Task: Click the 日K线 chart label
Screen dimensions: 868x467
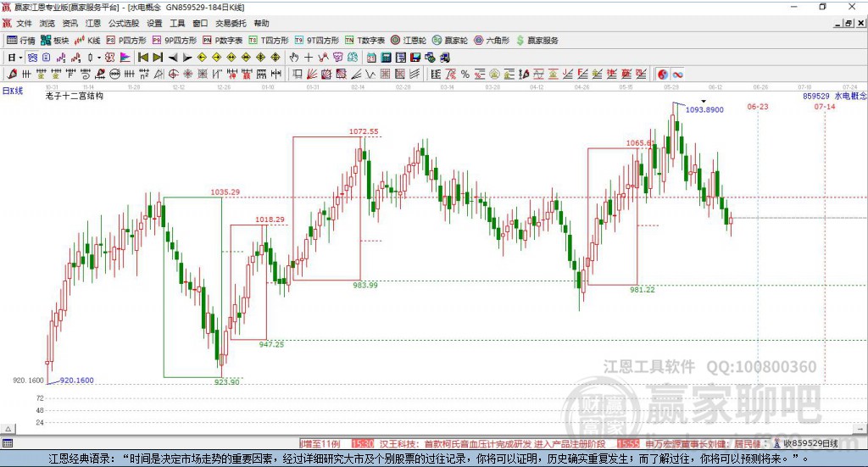Action: click(x=13, y=91)
